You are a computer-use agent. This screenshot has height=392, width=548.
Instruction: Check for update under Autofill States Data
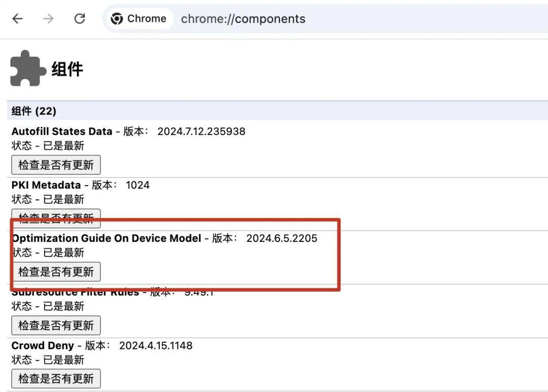56,165
